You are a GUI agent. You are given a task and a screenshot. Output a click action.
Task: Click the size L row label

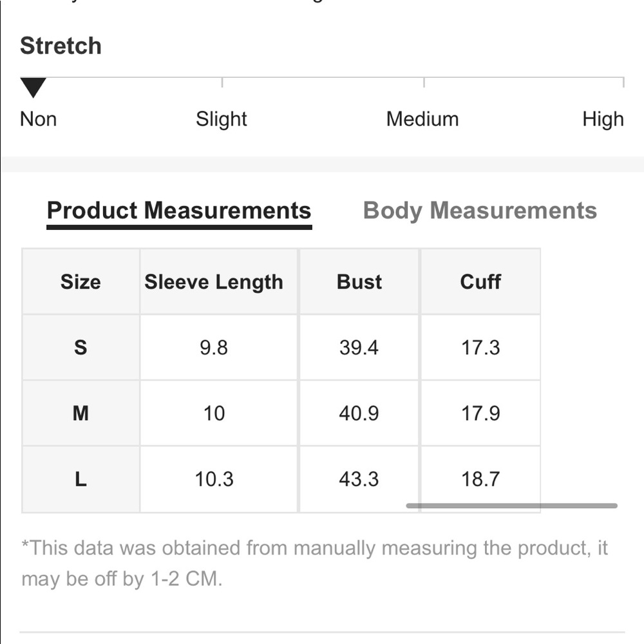pos(81,479)
